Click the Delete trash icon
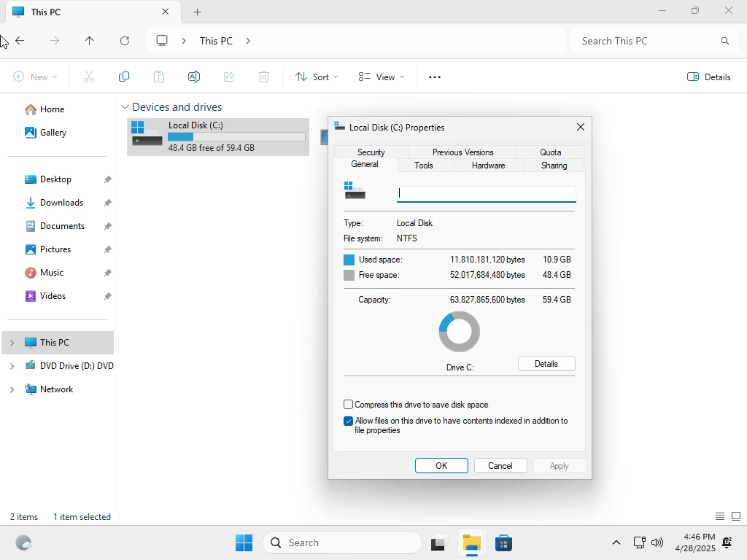Viewport: 747px width, 560px height. [x=264, y=77]
